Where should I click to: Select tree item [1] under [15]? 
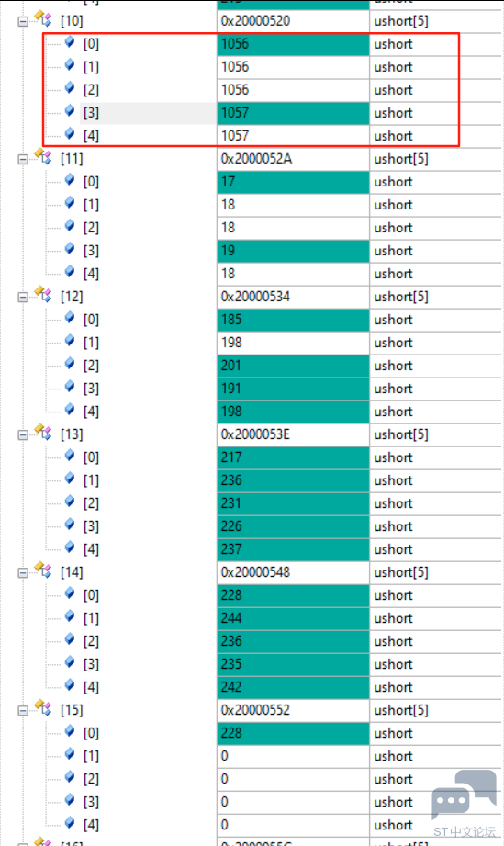coord(91,756)
